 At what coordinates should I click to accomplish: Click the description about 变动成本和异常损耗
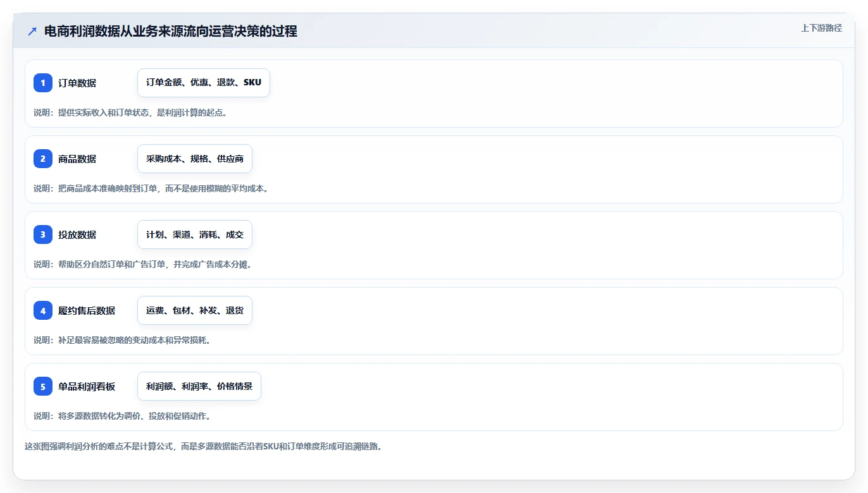[122, 340]
